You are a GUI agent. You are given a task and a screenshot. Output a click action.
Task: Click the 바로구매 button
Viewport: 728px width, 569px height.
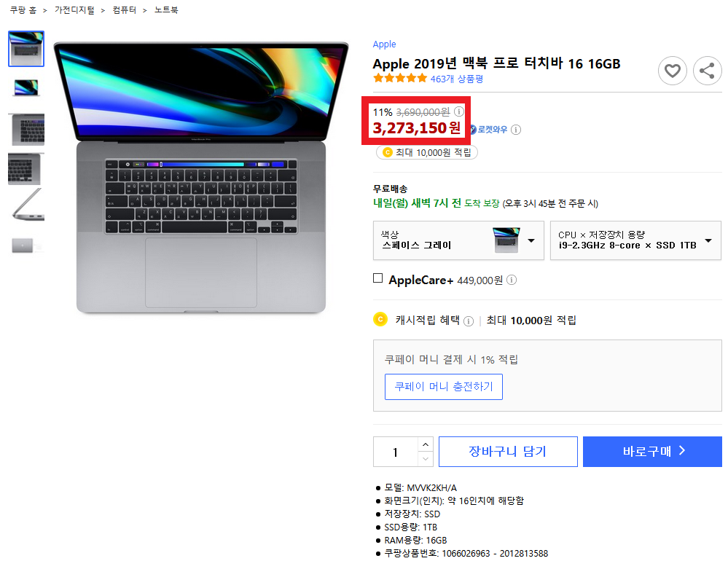(x=652, y=452)
